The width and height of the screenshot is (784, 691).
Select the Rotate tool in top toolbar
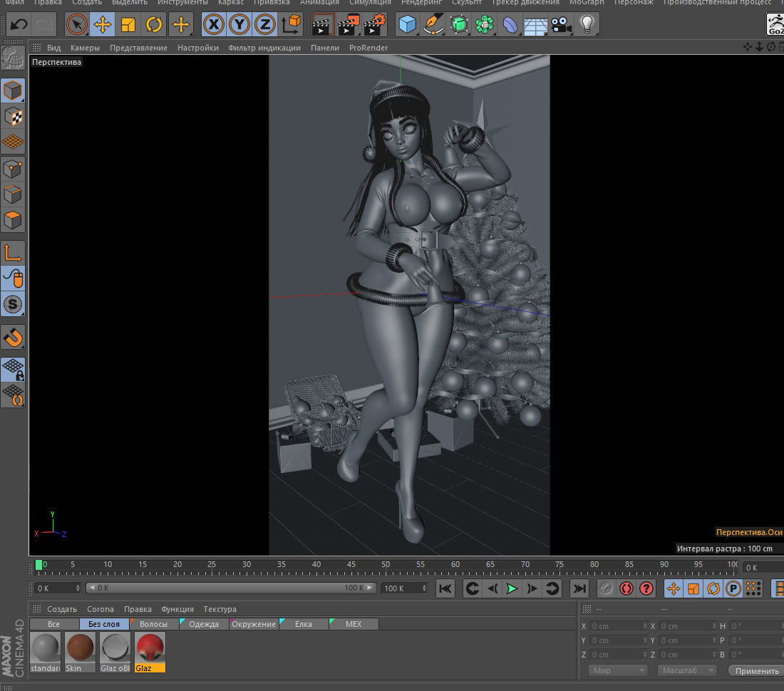tap(154, 24)
